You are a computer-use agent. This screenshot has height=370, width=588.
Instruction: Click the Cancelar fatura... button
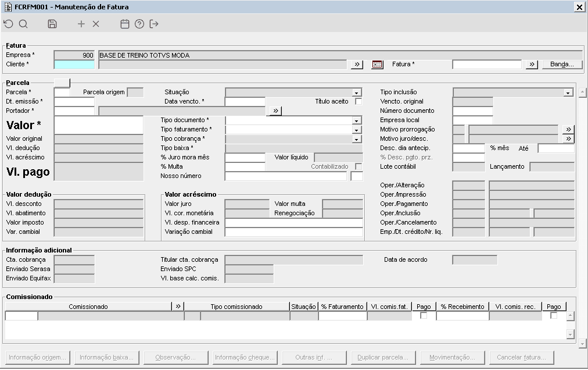click(521, 358)
